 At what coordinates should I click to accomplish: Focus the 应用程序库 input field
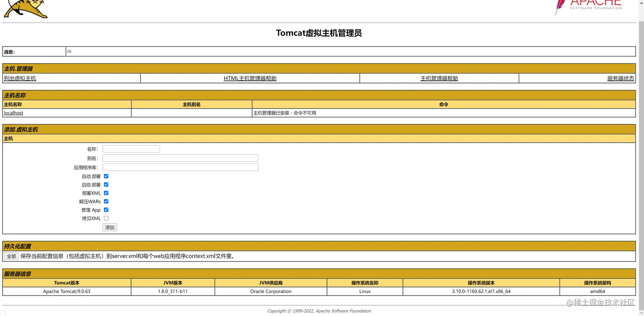tap(180, 167)
